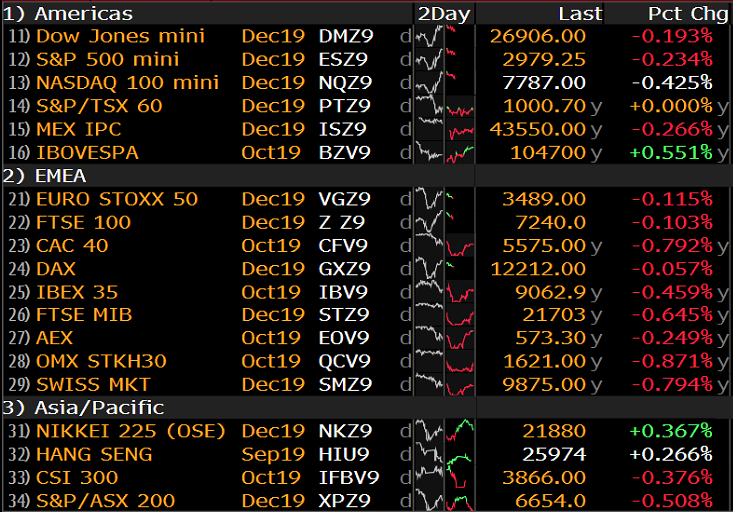The width and height of the screenshot is (733, 512).
Task: Click ticker NKZ9
Action: (345, 431)
